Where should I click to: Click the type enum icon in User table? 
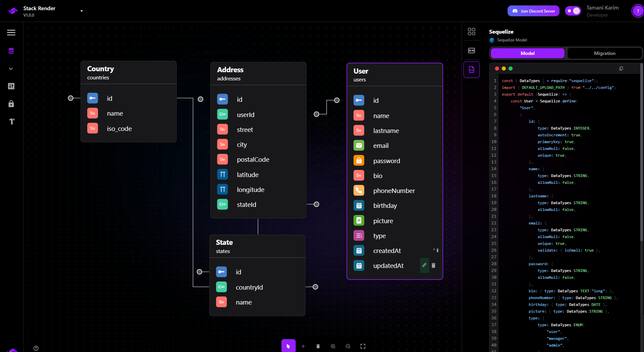click(359, 235)
